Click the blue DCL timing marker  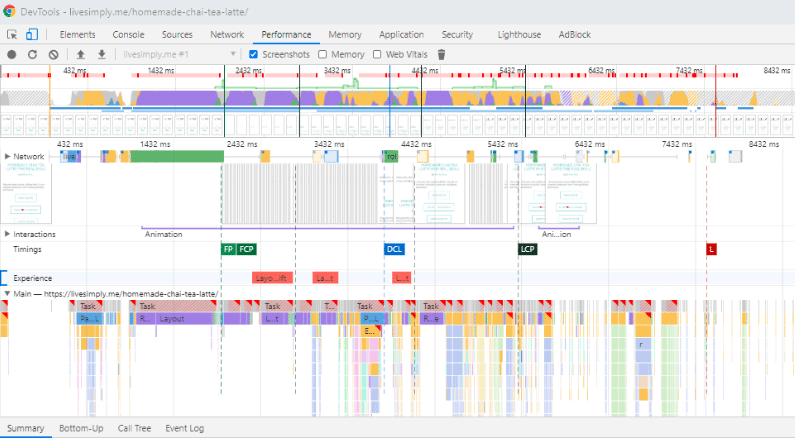pyautogui.click(x=394, y=249)
